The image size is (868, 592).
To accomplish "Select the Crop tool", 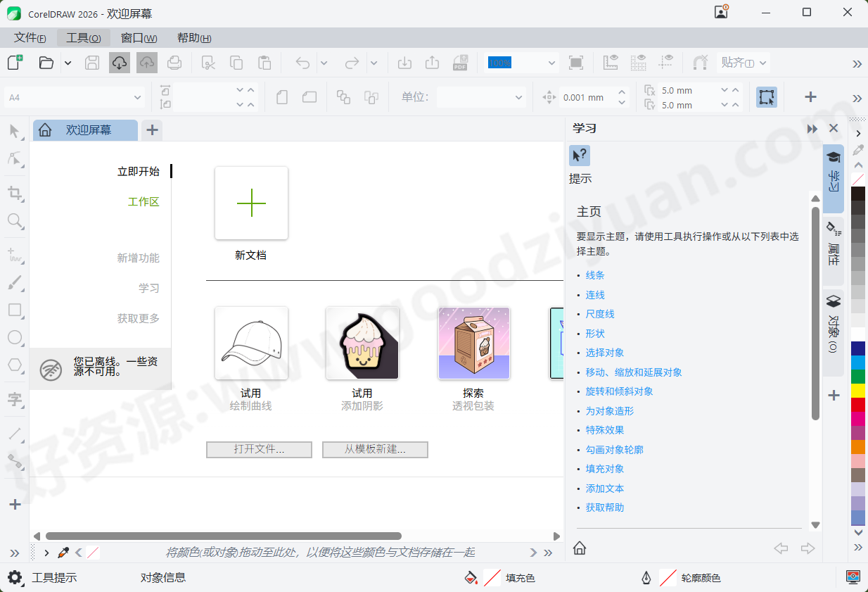I will tap(15, 194).
